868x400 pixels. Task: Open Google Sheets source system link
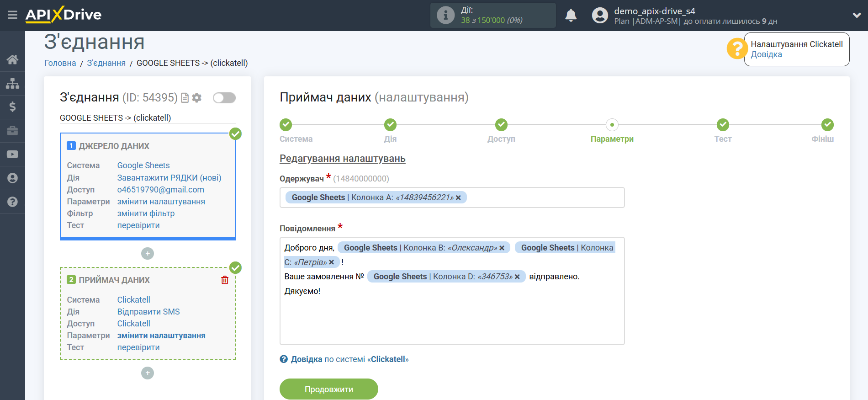143,165
